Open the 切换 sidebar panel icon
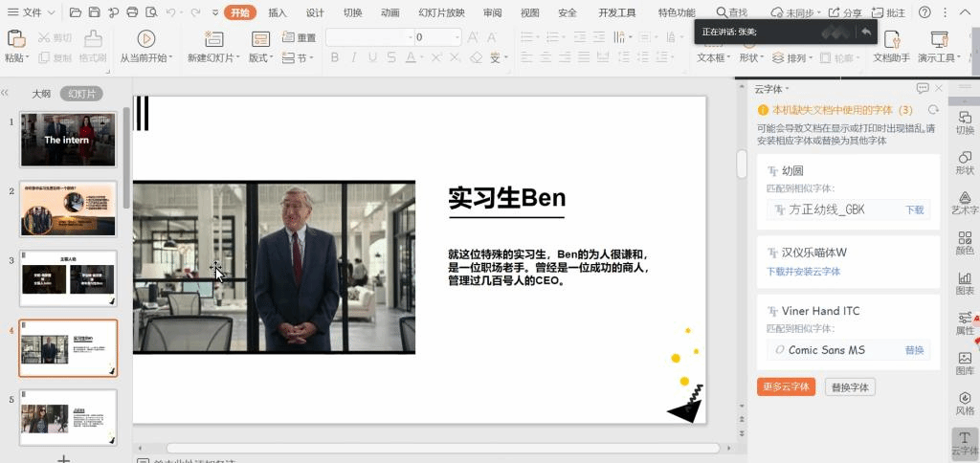Viewport: 980px width, 463px height. (965, 122)
